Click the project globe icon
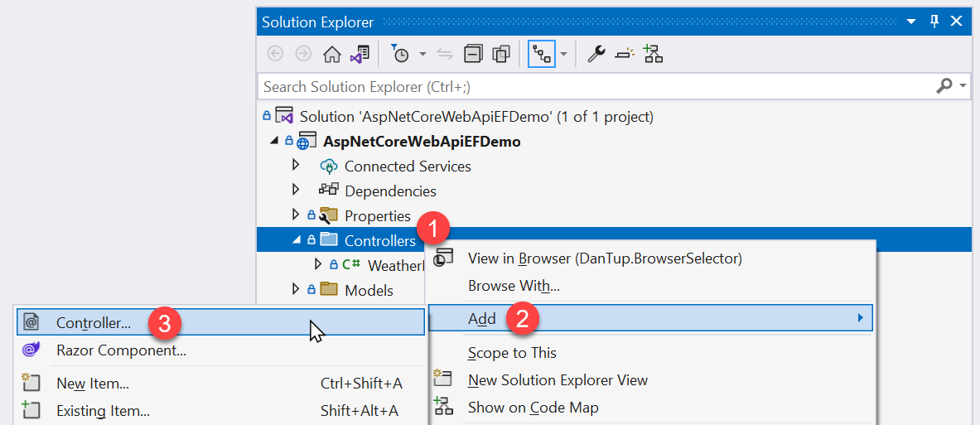980x425 pixels. (x=307, y=141)
